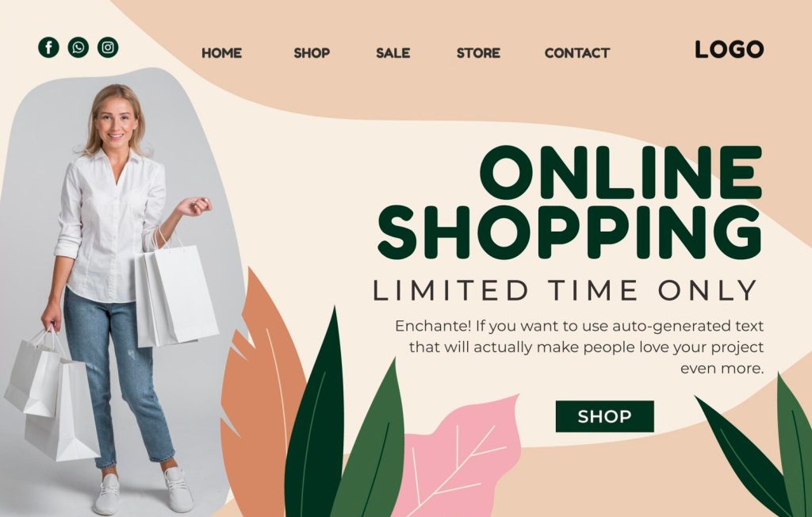Click the LIMITED TIME ONLY subtitle

pyautogui.click(x=565, y=290)
